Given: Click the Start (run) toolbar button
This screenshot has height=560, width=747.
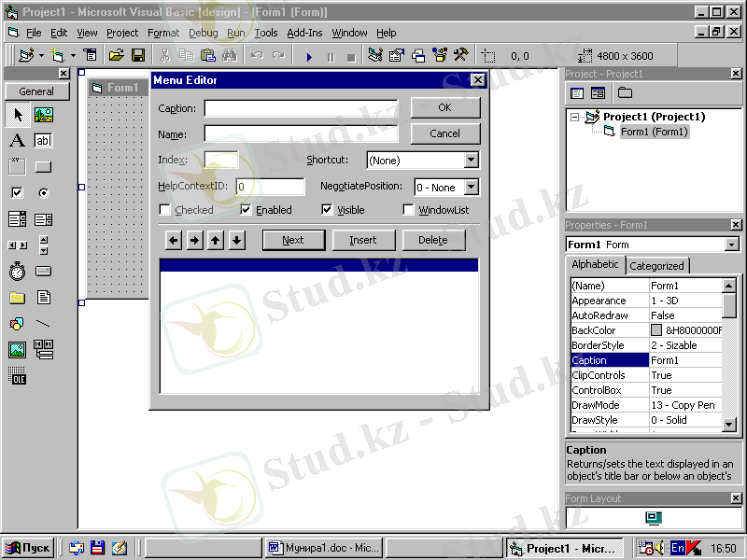Looking at the screenshot, I should [309, 56].
